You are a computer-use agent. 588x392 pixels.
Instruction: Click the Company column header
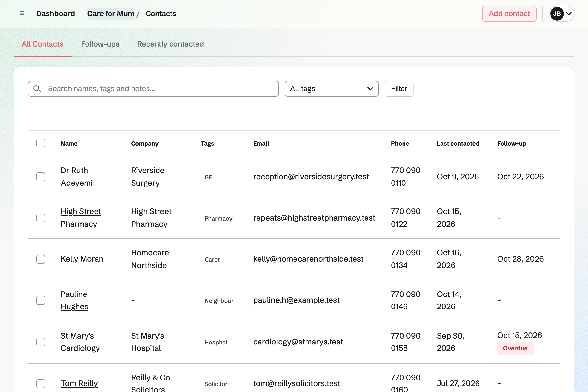click(145, 144)
